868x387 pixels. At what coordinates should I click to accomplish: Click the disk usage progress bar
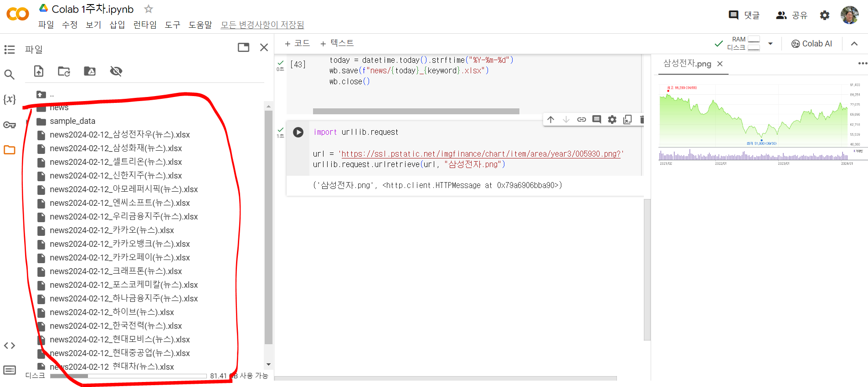[128, 376]
